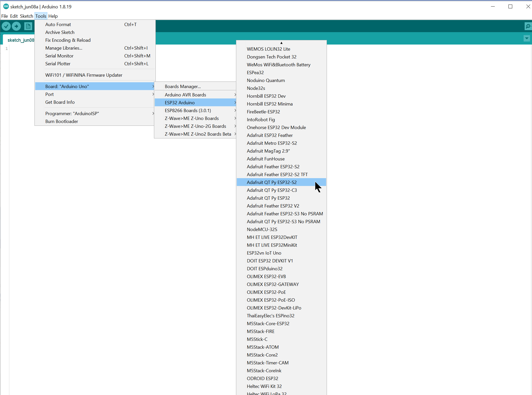Image resolution: width=532 pixels, height=395 pixels.
Task: Choose Adafruit Feather ESP32 V2
Action: point(281,206)
